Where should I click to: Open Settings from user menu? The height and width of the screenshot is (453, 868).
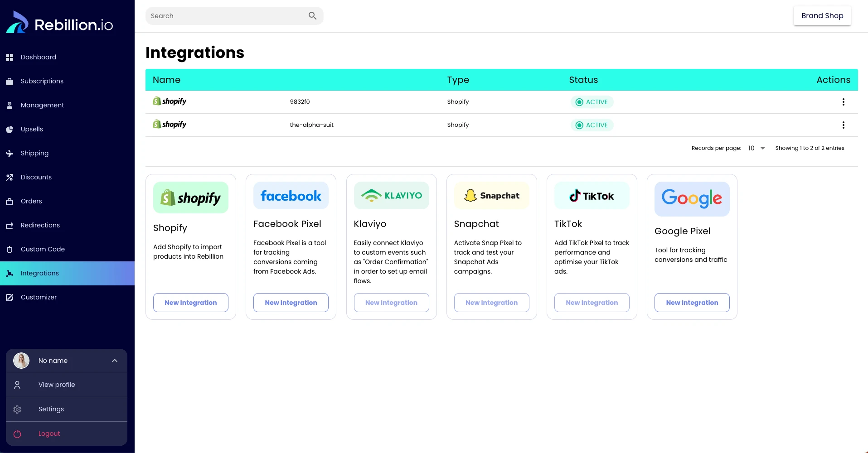click(x=67, y=409)
